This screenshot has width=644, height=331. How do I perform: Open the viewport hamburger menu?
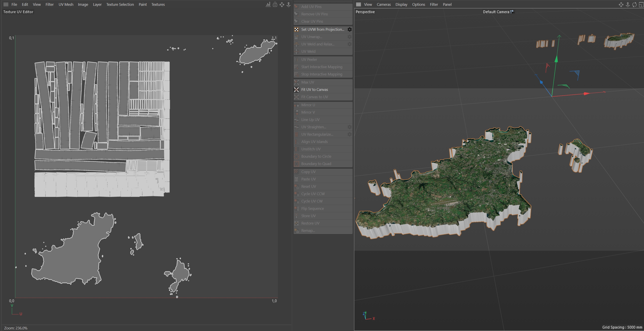coord(358,4)
